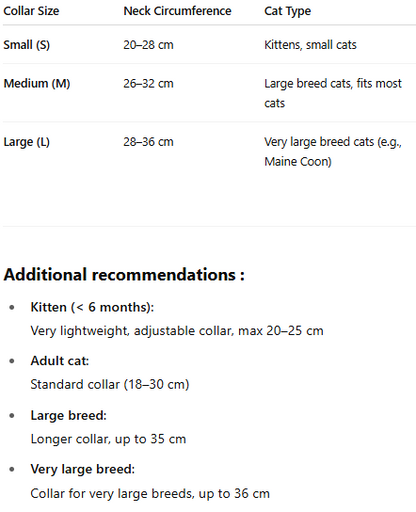This screenshot has height=512, width=416.
Task: Click the Very lightweight, adjustable collar line
Action: click(x=177, y=331)
